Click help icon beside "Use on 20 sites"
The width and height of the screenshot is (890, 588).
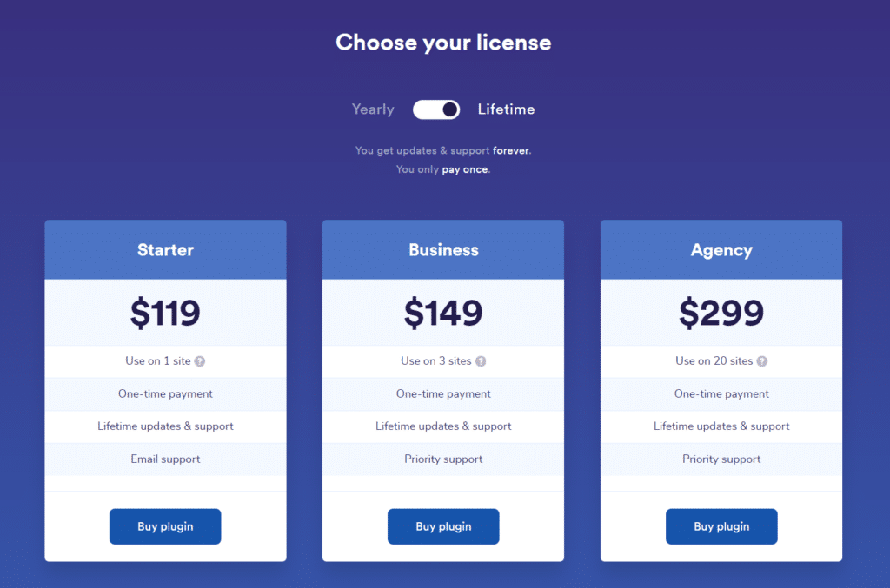click(x=762, y=361)
